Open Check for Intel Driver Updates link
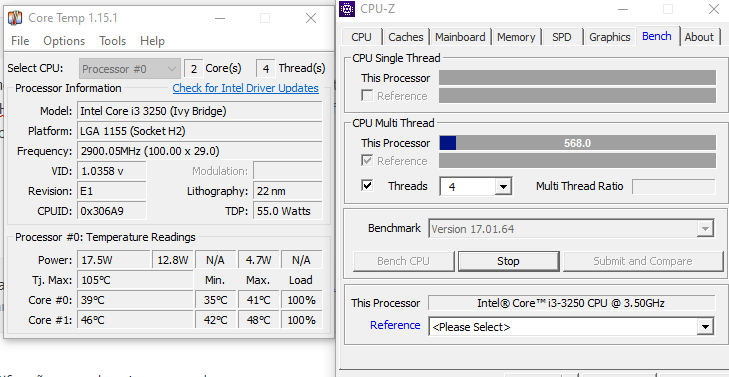This screenshot has height=377, width=729. coord(245,88)
